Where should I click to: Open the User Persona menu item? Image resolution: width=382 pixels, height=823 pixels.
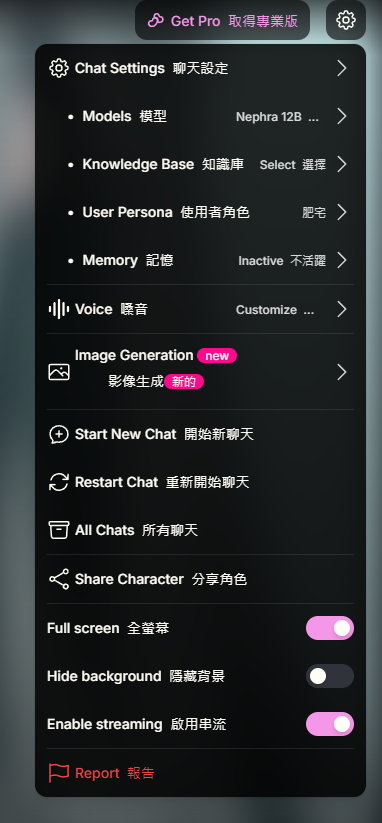point(200,213)
